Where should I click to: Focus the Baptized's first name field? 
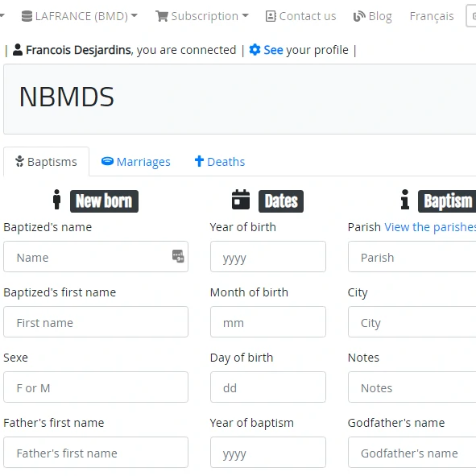(x=96, y=322)
